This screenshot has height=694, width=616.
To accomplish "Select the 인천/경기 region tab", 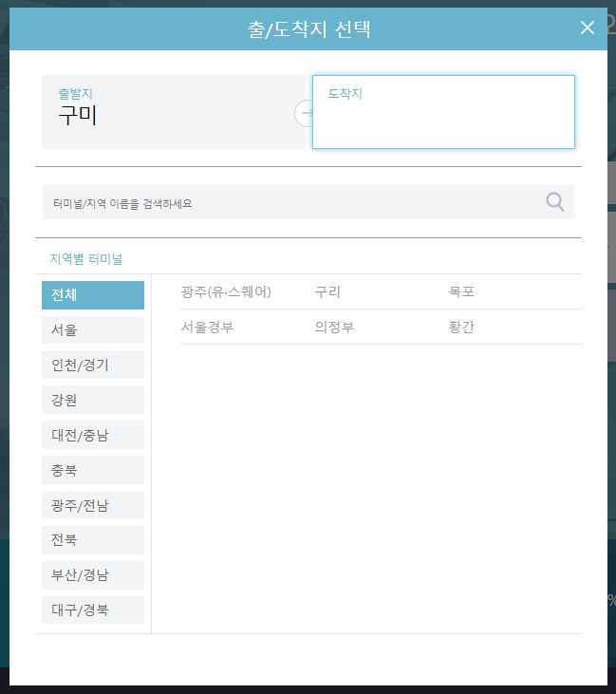I will point(93,365).
